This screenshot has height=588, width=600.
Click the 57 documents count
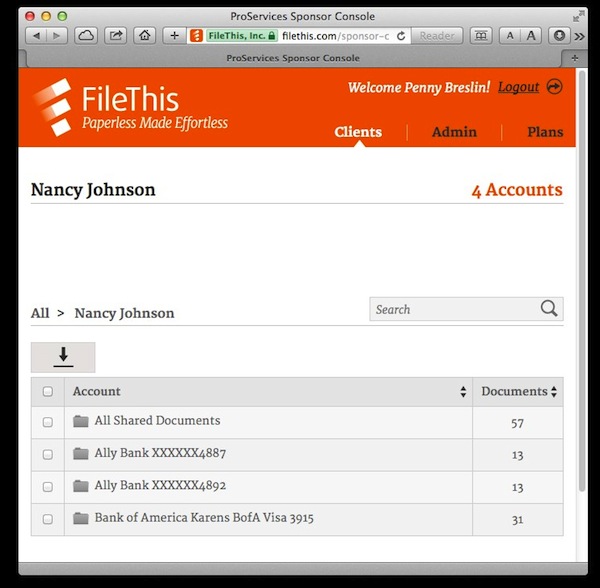point(517,423)
